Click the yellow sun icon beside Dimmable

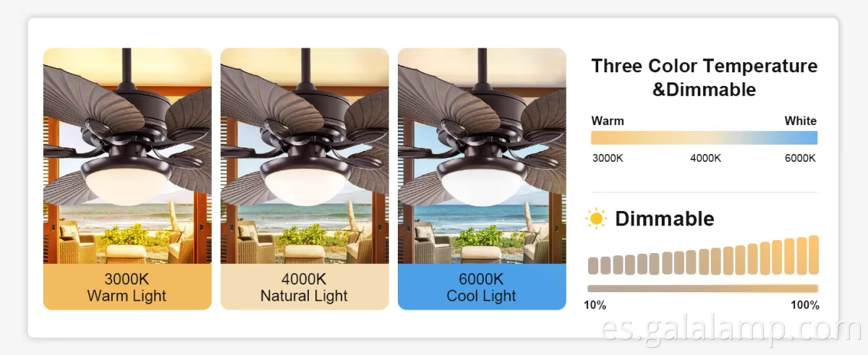(596, 218)
